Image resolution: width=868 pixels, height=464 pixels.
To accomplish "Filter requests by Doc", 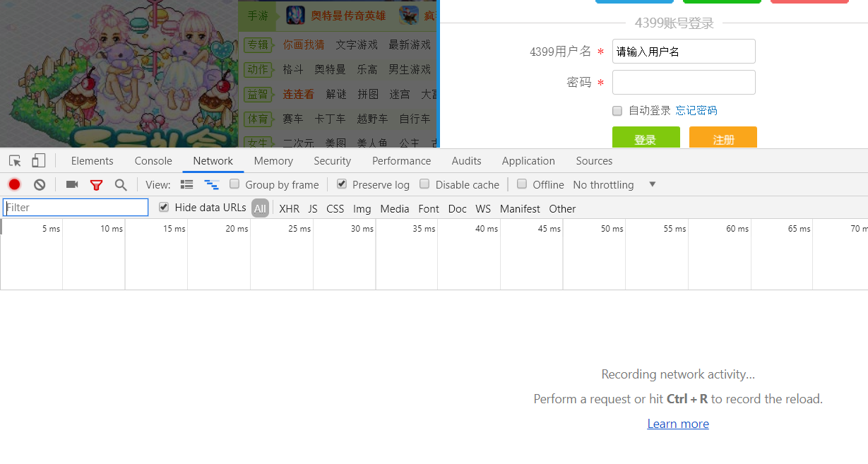I will [458, 209].
